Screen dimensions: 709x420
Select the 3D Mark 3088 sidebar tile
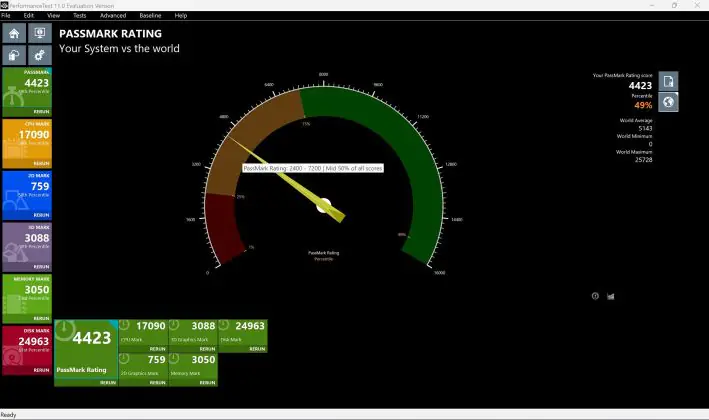tap(27, 247)
